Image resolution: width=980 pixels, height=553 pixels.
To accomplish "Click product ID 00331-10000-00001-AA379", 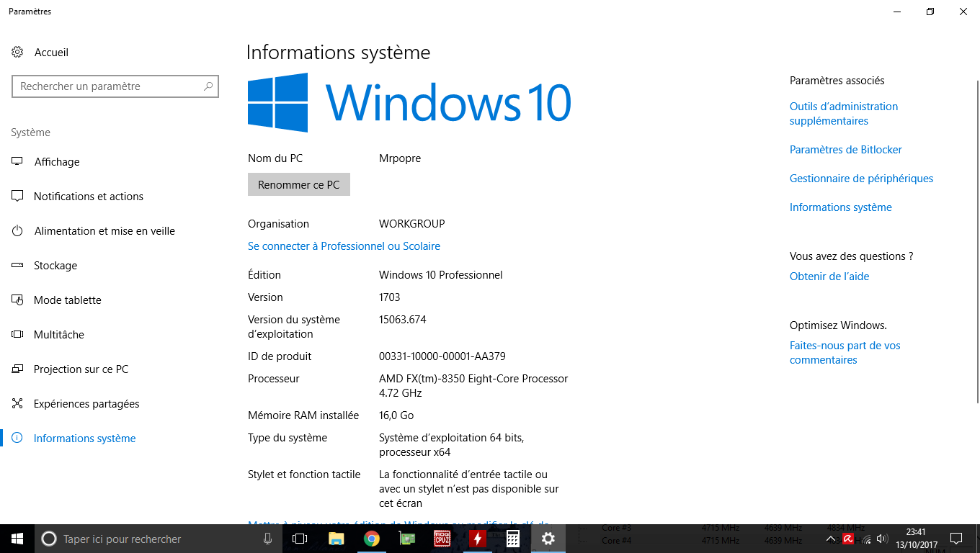I will (x=442, y=356).
